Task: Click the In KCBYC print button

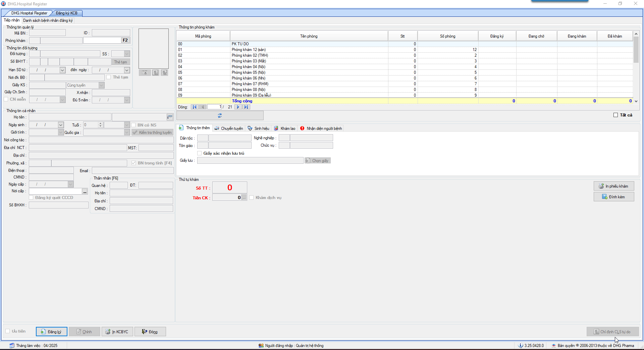Action: tap(117, 332)
